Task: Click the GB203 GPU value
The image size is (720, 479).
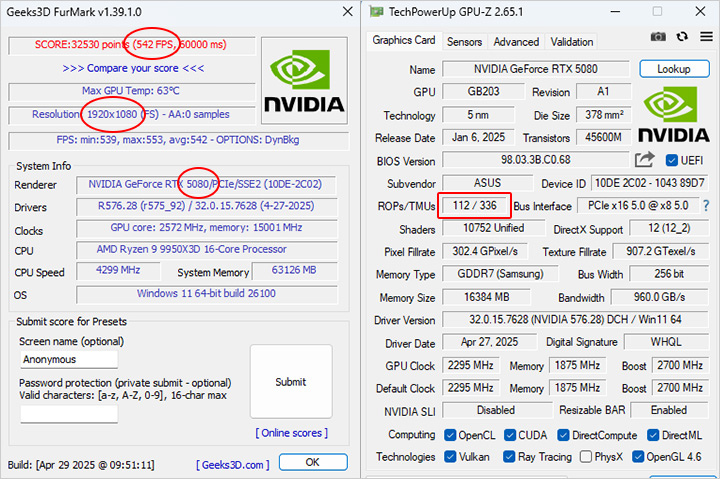Action: (x=483, y=91)
